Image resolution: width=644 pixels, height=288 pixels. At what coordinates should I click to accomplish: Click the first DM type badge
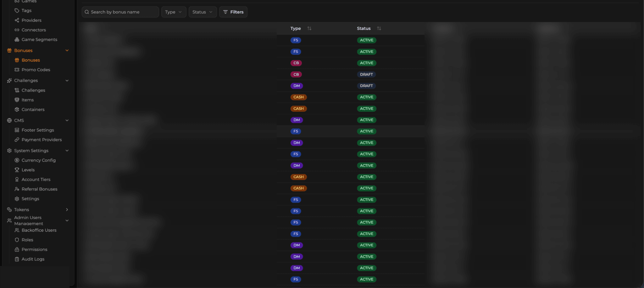coord(297,86)
